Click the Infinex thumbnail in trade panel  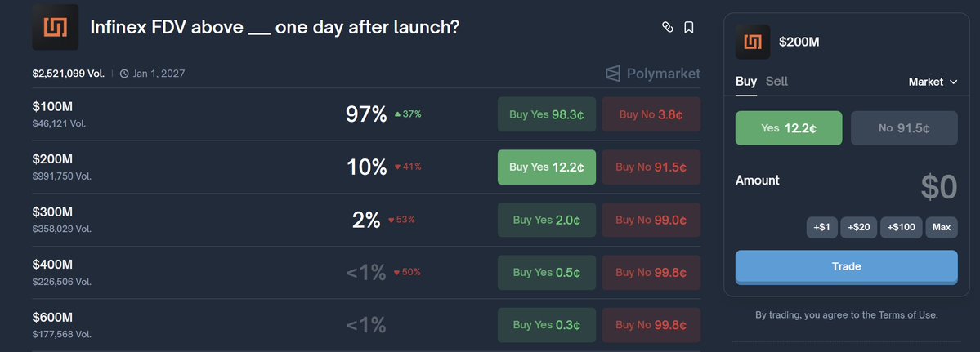click(753, 42)
